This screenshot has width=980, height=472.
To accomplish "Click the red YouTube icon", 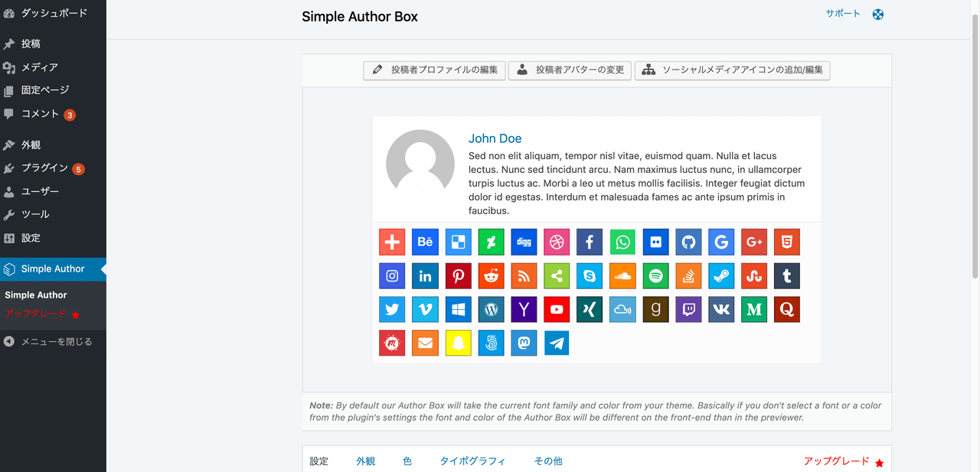I will point(557,309).
